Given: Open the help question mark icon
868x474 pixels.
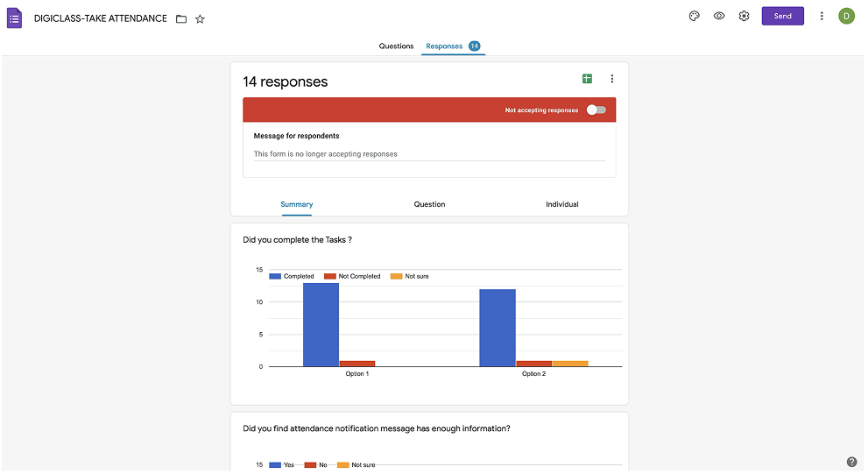Looking at the screenshot, I should pyautogui.click(x=851, y=462).
